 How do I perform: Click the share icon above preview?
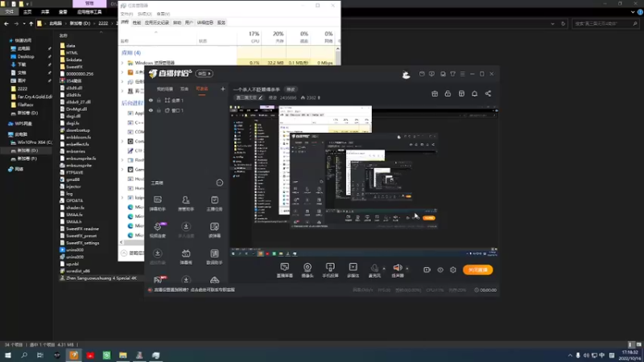(x=488, y=93)
